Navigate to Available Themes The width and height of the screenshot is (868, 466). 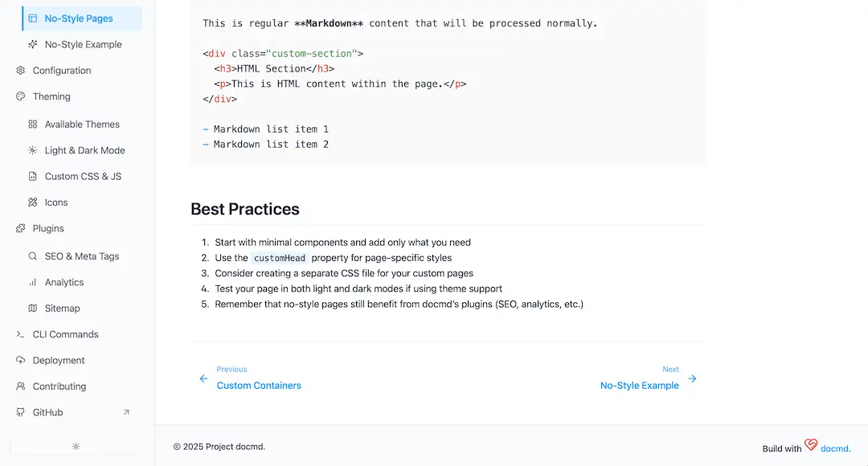coord(82,124)
